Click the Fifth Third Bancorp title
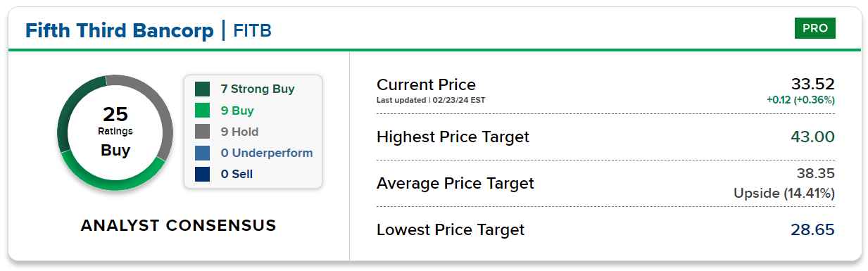Image resolution: width=868 pixels, height=271 pixels. 119,30
